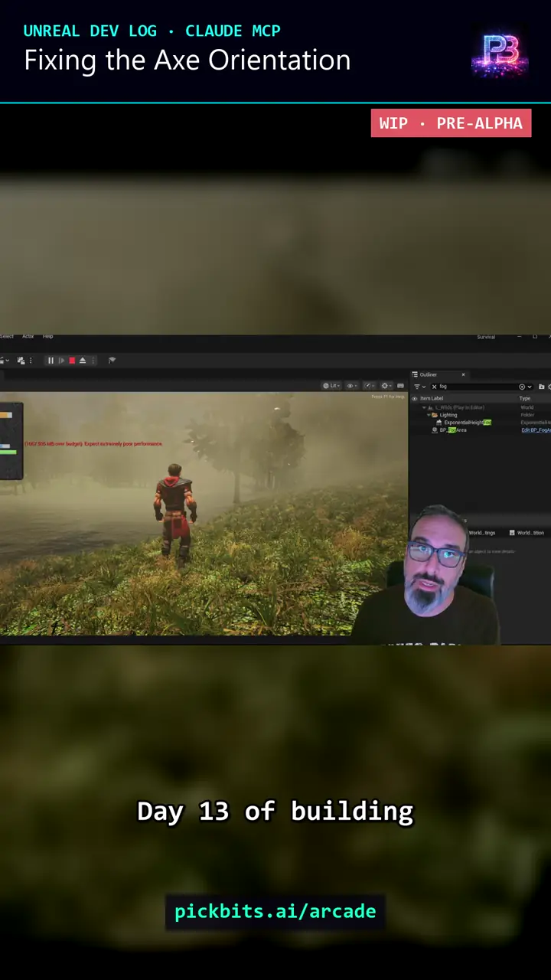Click the add folder icon in Outliner
Viewport: 551px width, 980px height.
pos(542,387)
